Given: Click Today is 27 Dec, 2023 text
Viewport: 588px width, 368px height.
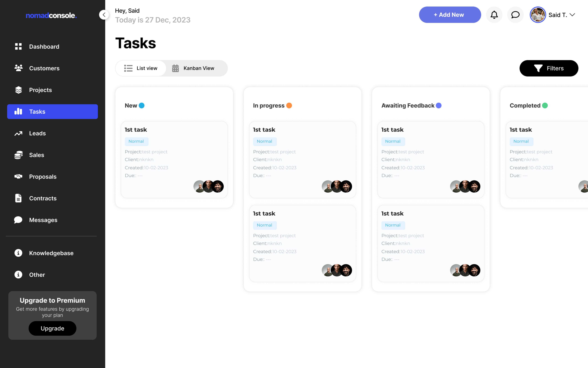Looking at the screenshot, I should [x=153, y=20].
